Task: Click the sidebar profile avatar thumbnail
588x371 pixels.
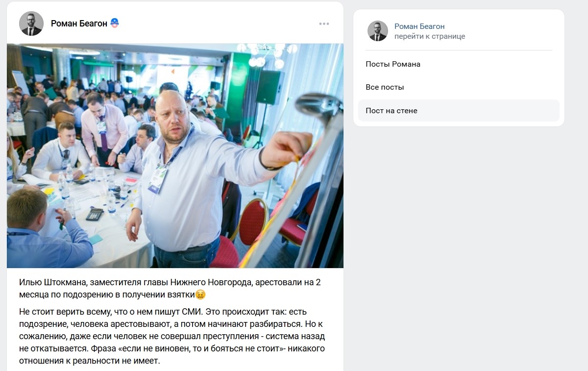Action: click(378, 31)
